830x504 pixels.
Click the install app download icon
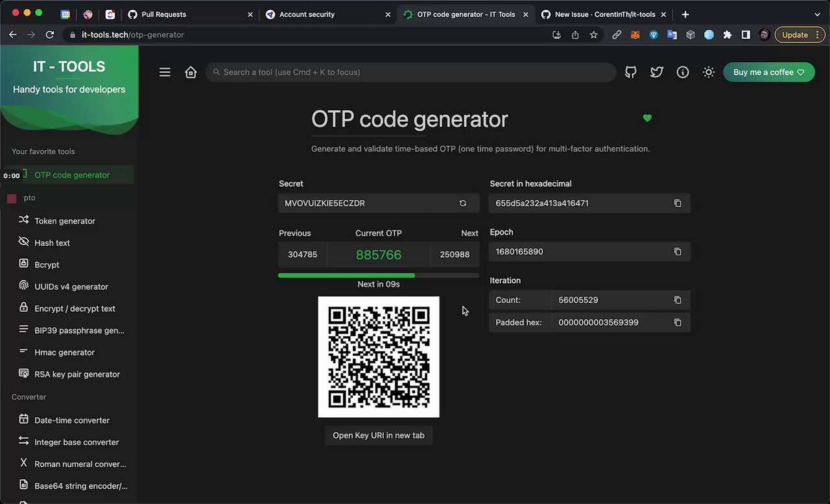(x=556, y=35)
